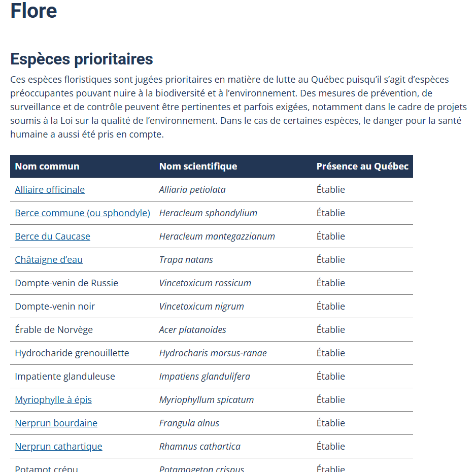This screenshot has width=476, height=472.
Task: Follow the Nerprun cathartique link
Action: pos(58,447)
